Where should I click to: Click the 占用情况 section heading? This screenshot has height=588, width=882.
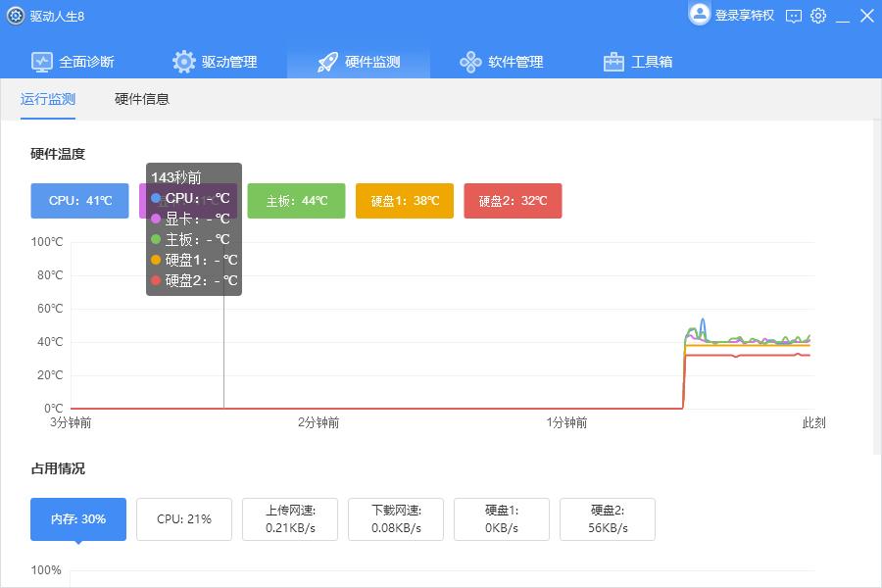pyautogui.click(x=58, y=468)
